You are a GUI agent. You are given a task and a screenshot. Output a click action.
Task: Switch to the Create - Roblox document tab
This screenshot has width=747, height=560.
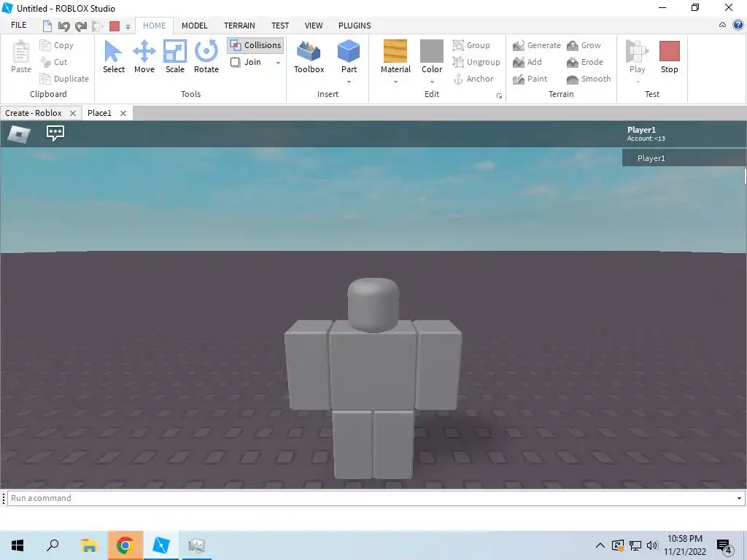tap(34, 113)
